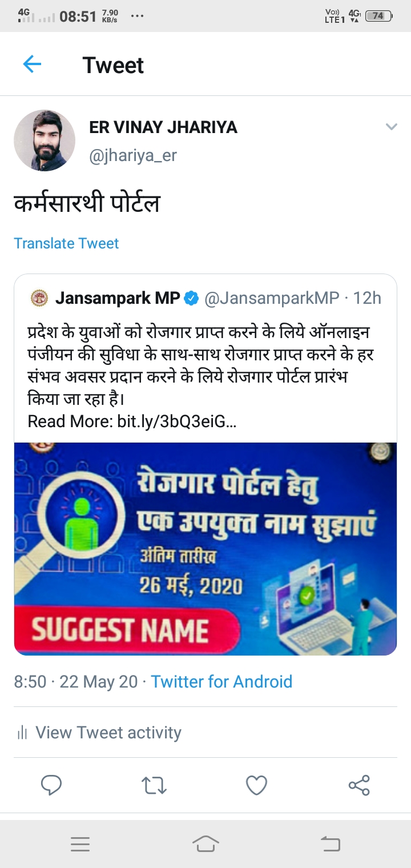411x868 pixels.
Task: Open the Jansampark MP account name
Action: [x=118, y=298]
